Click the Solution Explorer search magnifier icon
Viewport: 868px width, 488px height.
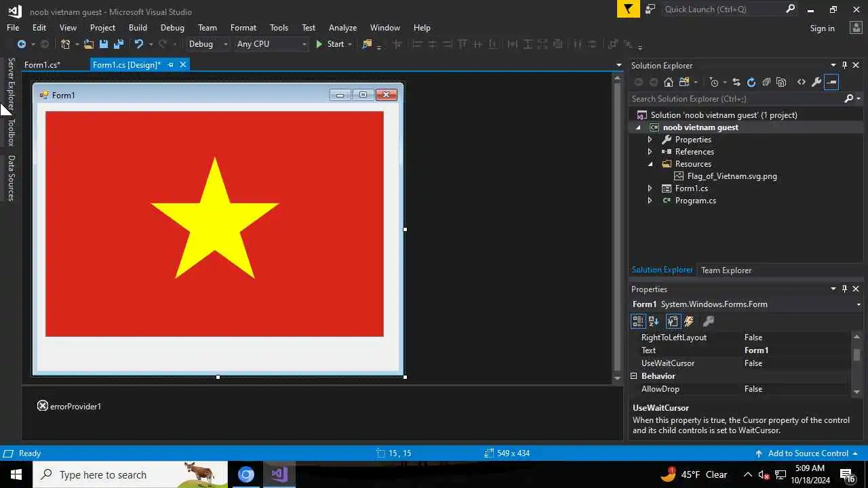click(x=848, y=99)
